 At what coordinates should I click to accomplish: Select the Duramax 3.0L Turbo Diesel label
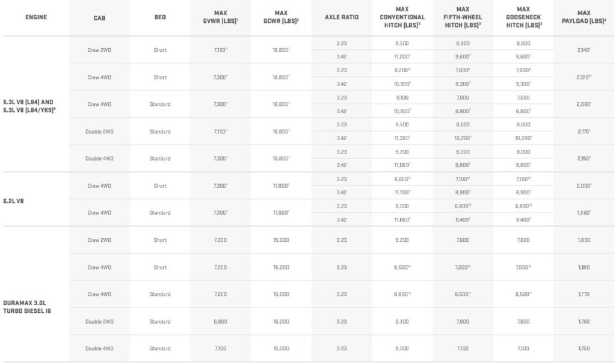click(x=27, y=307)
